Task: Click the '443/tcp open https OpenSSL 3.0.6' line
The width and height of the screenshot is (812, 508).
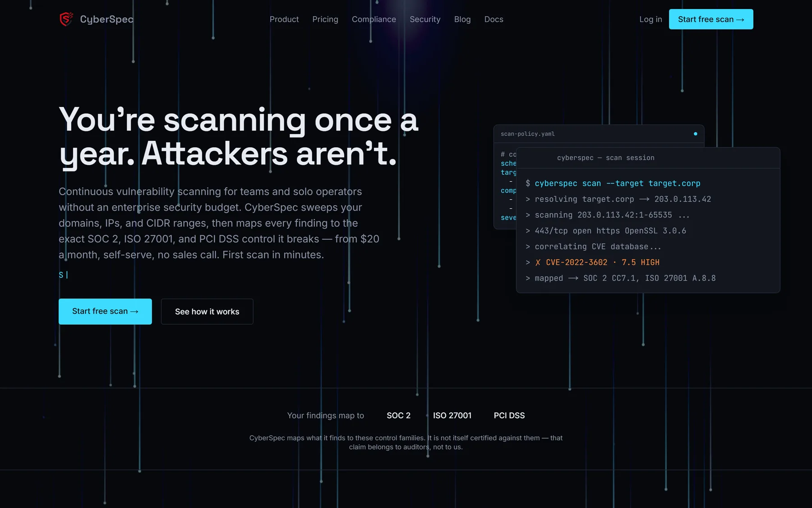Action: pos(606,231)
